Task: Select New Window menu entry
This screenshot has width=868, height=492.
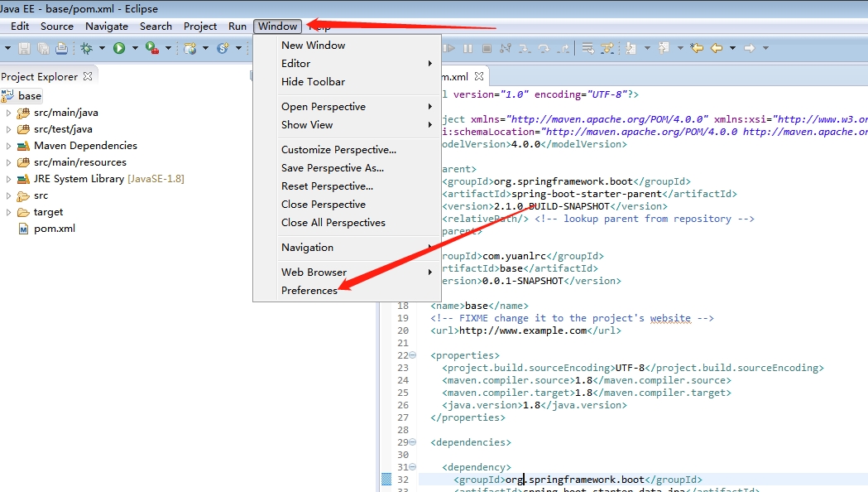Action: (347, 46)
